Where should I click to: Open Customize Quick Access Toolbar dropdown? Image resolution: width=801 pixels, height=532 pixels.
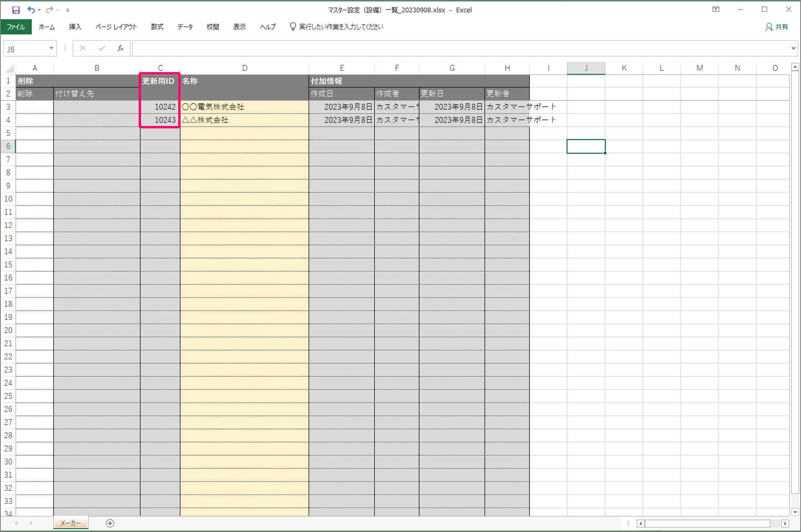(x=68, y=10)
